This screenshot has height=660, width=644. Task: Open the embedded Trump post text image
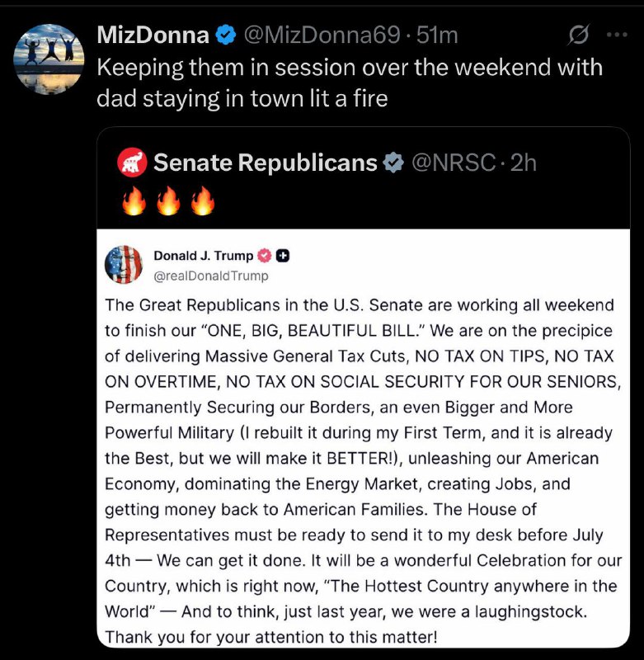tap(363, 438)
